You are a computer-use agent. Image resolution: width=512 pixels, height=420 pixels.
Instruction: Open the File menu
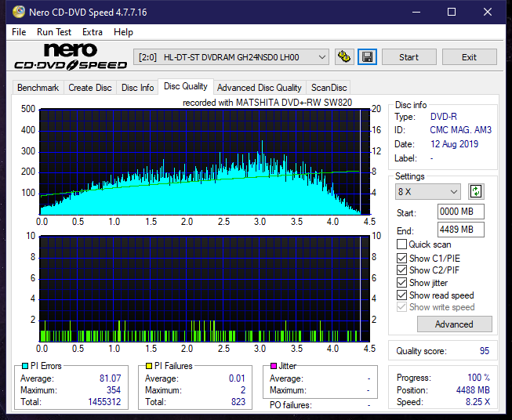pos(19,32)
